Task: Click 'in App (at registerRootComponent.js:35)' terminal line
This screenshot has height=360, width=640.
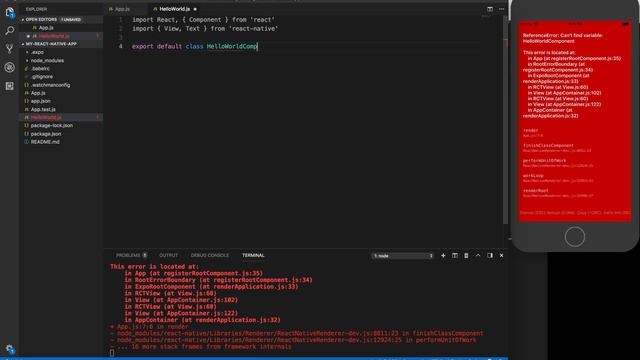Action: pyautogui.click(x=193, y=273)
